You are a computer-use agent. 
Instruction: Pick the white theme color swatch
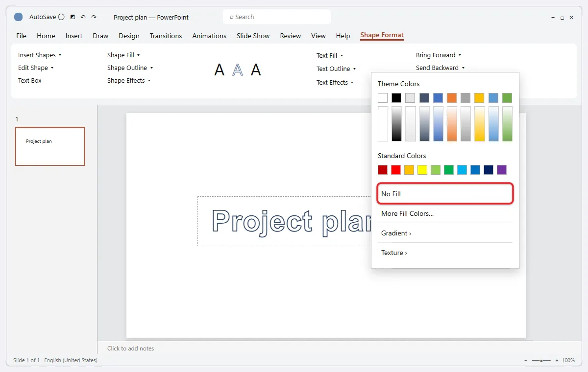383,98
